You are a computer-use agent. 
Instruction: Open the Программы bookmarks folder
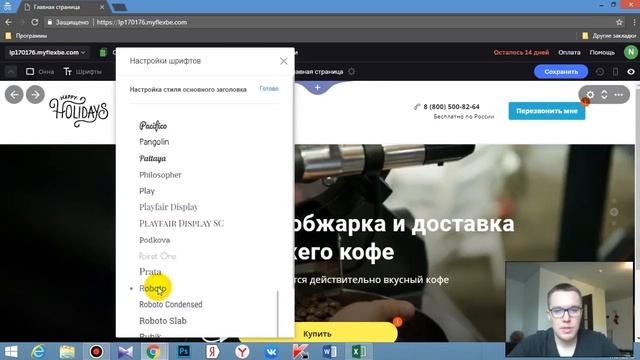pos(26,36)
